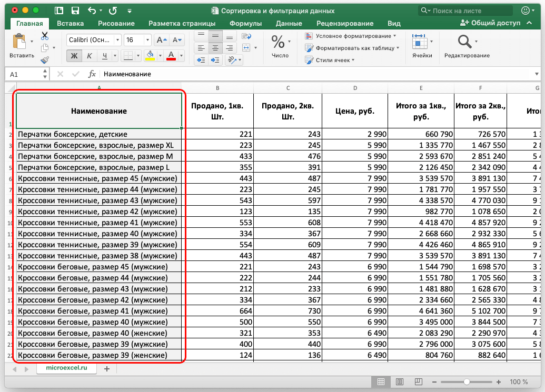Toggle Bold formatting (Ж)

[x=74, y=56]
